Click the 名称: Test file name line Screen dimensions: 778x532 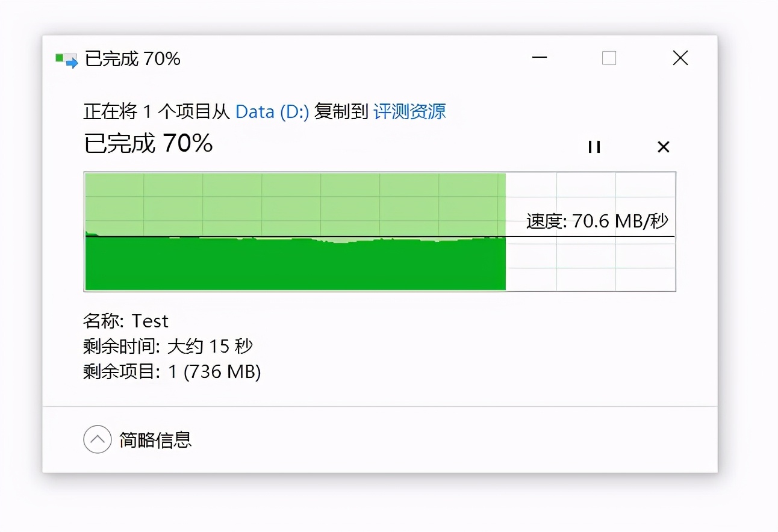point(126,321)
